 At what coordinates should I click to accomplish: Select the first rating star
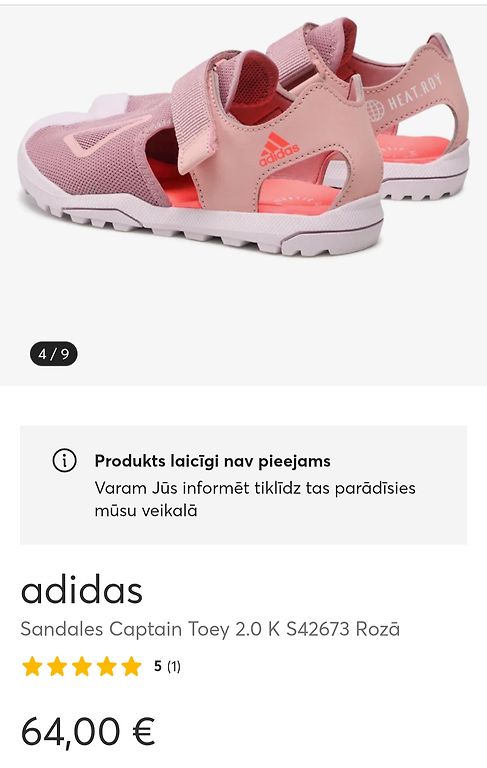(32, 667)
